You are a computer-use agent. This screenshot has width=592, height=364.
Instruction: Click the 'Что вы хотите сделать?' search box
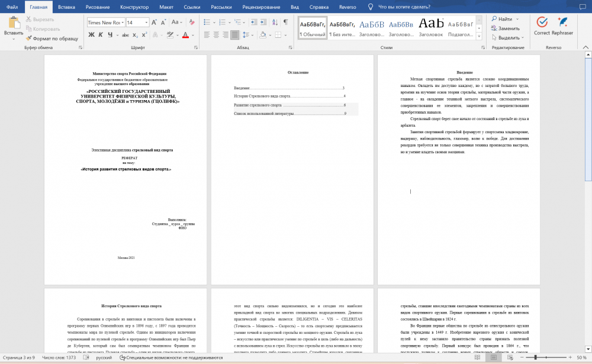point(404,7)
